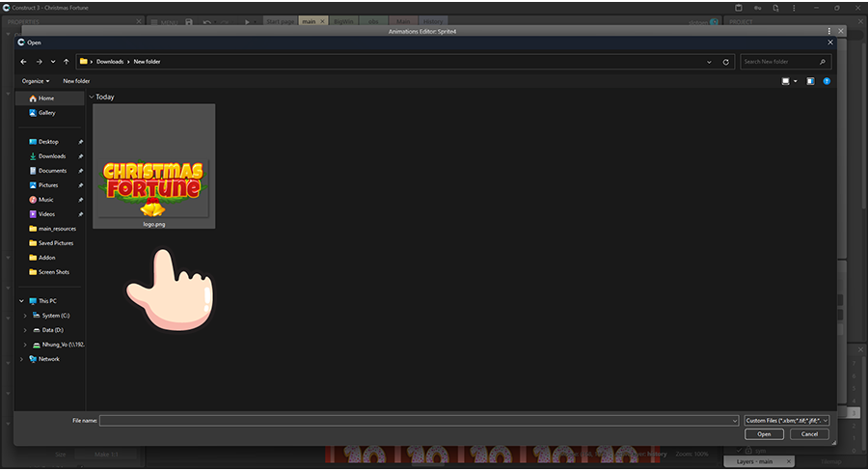868x471 pixels.
Task: Collapse the Today file group
Action: 91,97
